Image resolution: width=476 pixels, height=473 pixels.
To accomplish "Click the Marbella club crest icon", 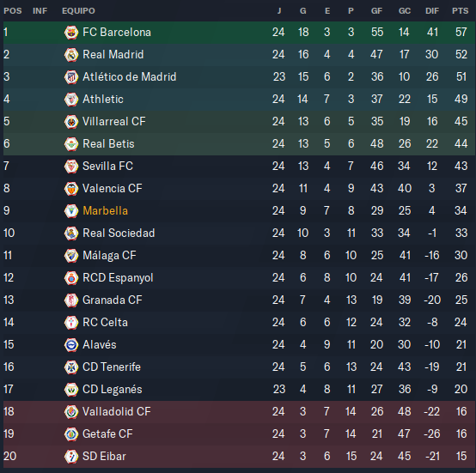I will pos(71,211).
